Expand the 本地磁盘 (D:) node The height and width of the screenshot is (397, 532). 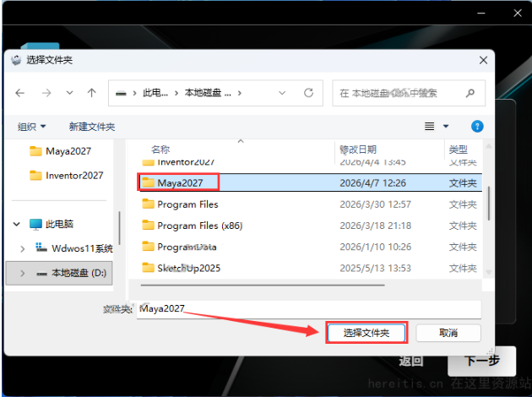click(23, 273)
